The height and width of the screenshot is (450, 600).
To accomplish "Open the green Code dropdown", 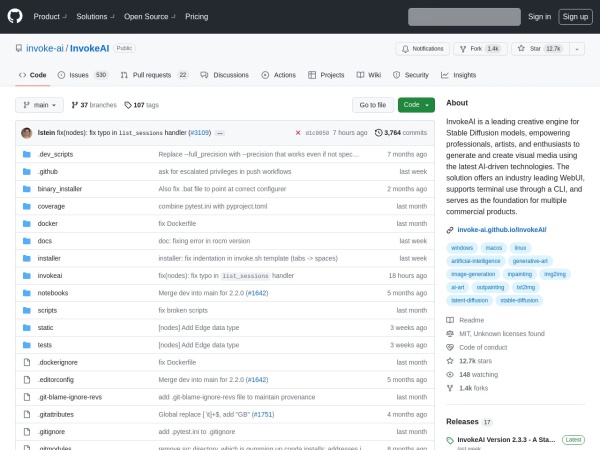I will (416, 105).
